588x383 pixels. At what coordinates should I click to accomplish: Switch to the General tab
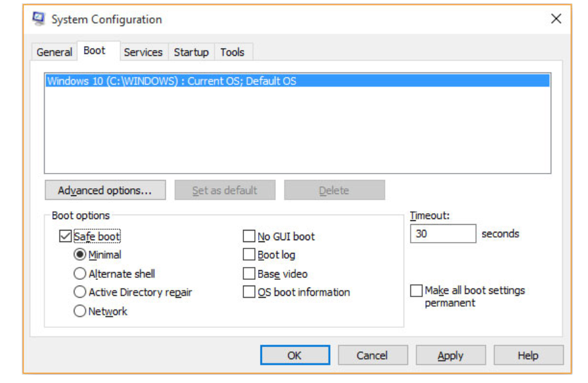pos(54,53)
